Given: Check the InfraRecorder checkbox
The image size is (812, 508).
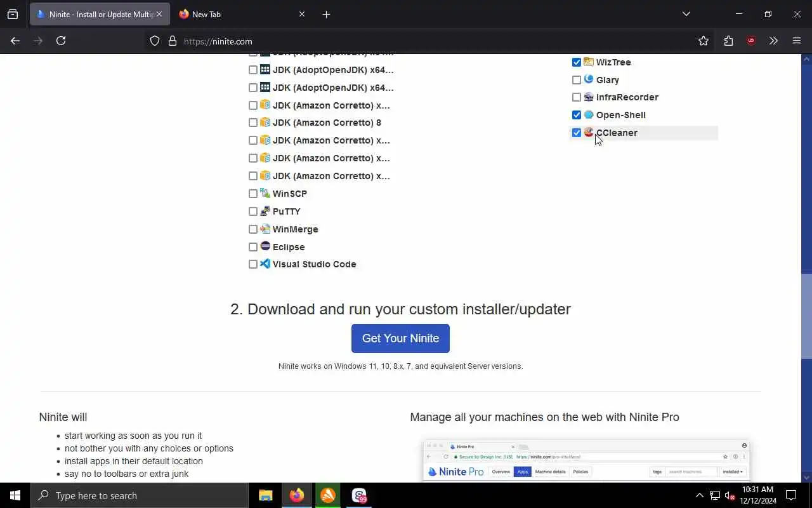Looking at the screenshot, I should tap(577, 97).
